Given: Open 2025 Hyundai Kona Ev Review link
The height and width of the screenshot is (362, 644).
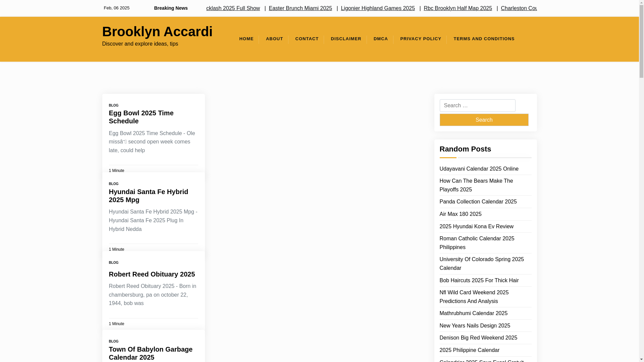Looking at the screenshot, I should (x=476, y=226).
